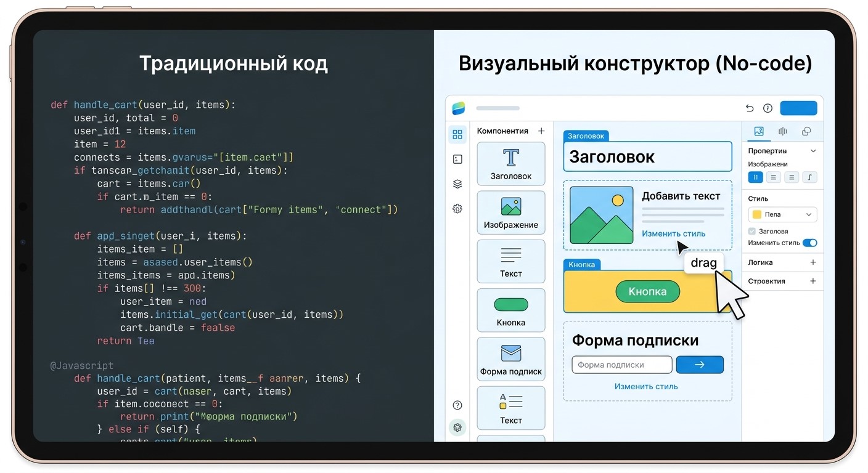Collapse the Пропертиы section chevron
The height and width of the screenshot is (473, 868).
[x=813, y=151]
